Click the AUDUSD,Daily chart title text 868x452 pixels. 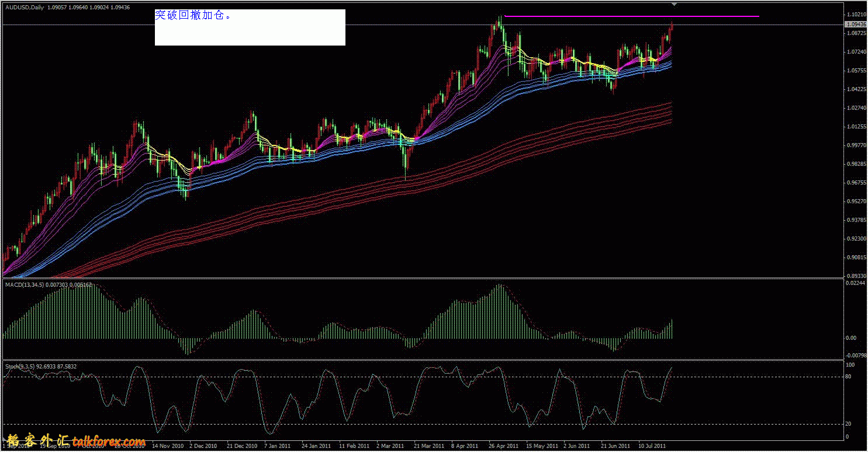23,6
